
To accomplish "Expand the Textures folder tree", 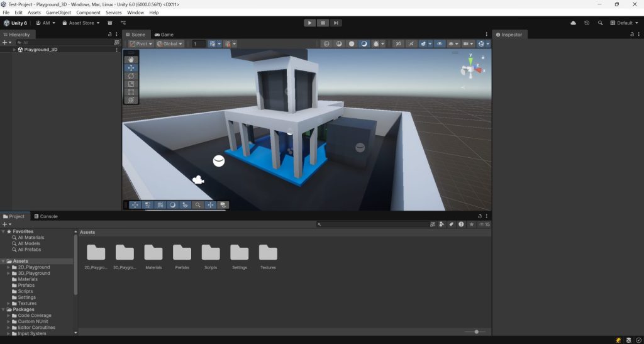I will pyautogui.click(x=9, y=303).
